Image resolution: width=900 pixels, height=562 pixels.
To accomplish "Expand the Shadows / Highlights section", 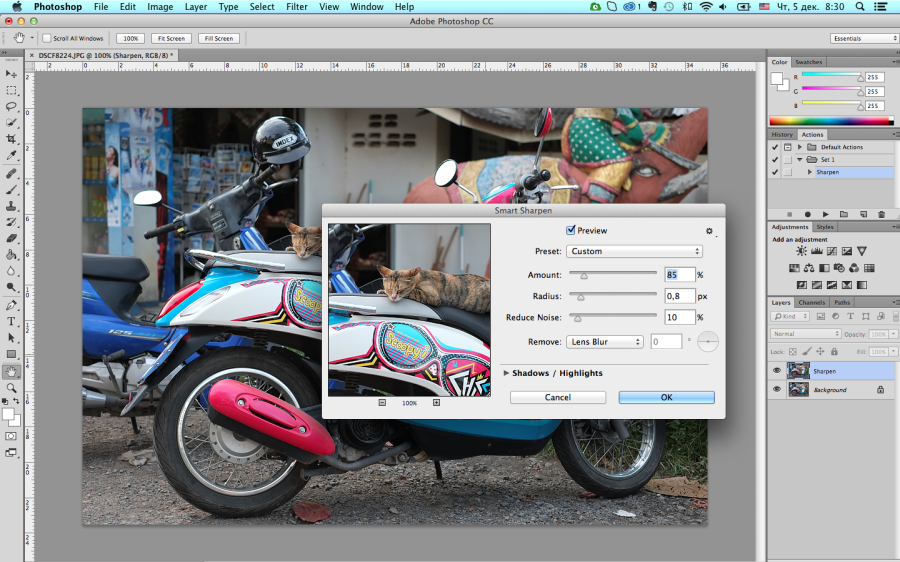I will click(507, 373).
